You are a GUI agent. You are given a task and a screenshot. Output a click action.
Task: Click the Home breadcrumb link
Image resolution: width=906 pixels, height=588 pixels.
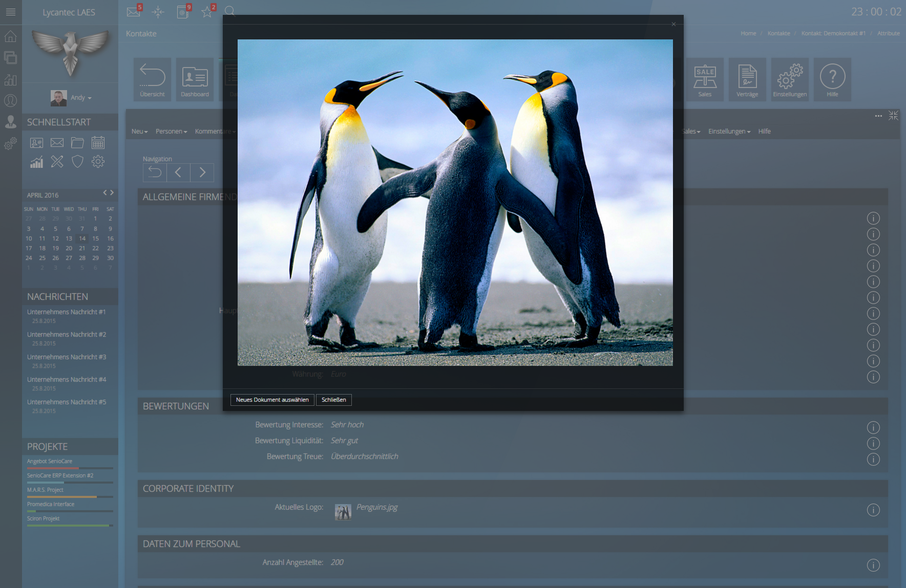pyautogui.click(x=748, y=33)
